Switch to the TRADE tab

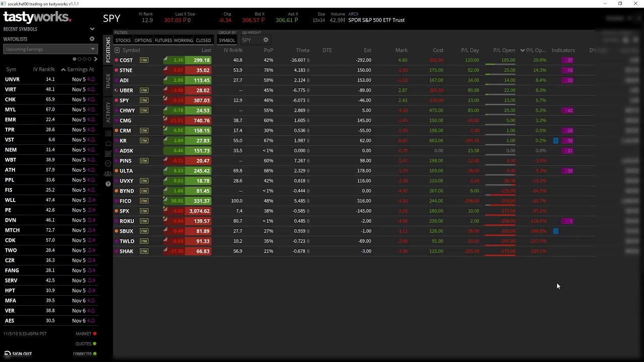(108, 81)
